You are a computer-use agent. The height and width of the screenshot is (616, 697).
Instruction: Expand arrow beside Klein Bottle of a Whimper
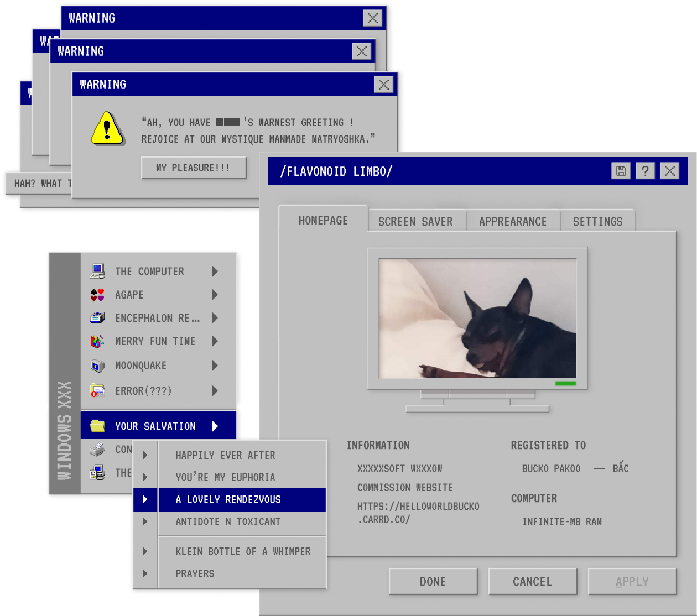[x=145, y=551]
